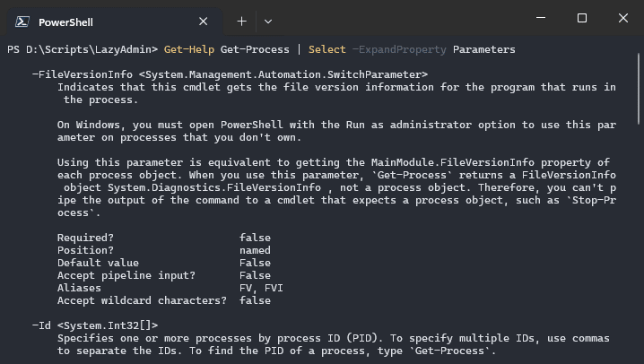The image size is (644, 364).
Task: Click the vertical scrollbar thumb
Action: coord(639,89)
